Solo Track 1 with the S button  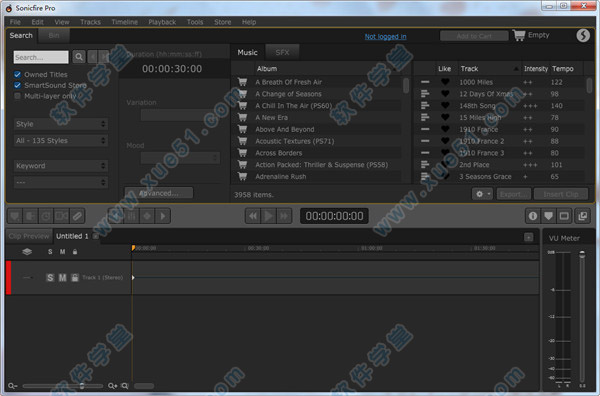[x=50, y=277]
